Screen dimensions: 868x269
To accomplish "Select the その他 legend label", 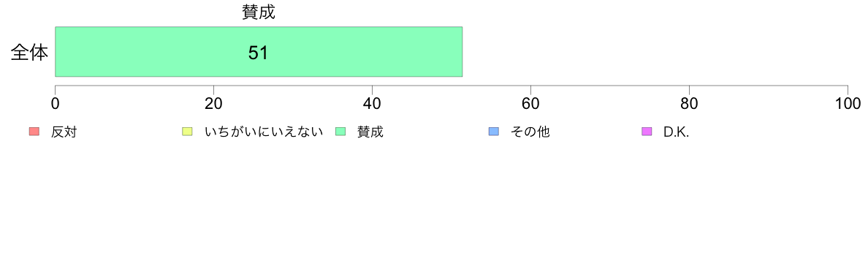I will (x=530, y=132).
